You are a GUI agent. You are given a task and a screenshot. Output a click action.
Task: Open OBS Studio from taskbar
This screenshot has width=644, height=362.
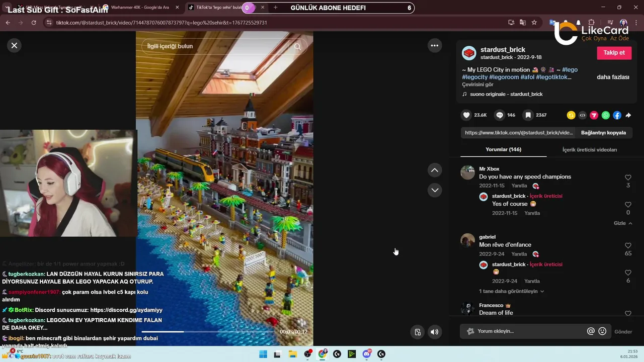pos(307,354)
